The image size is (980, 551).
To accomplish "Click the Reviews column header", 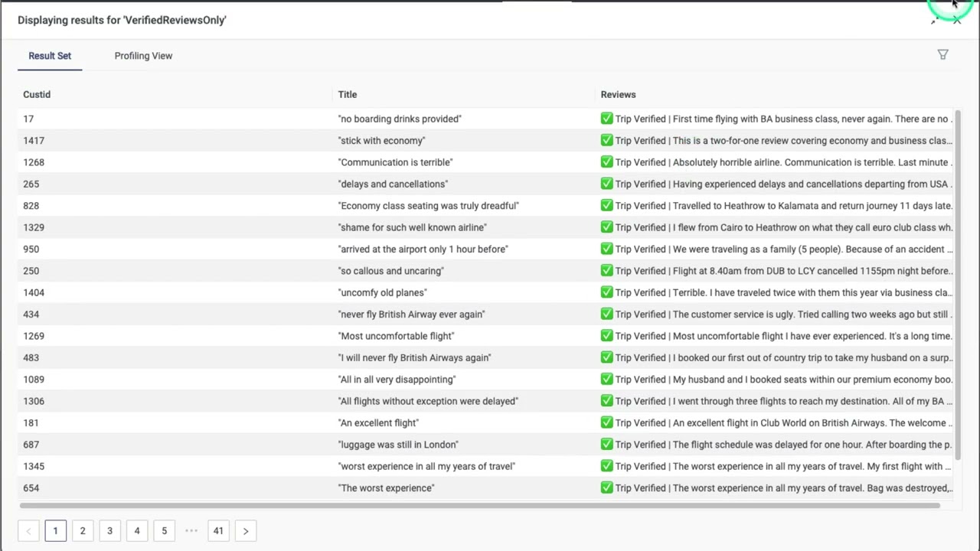I will click(618, 94).
